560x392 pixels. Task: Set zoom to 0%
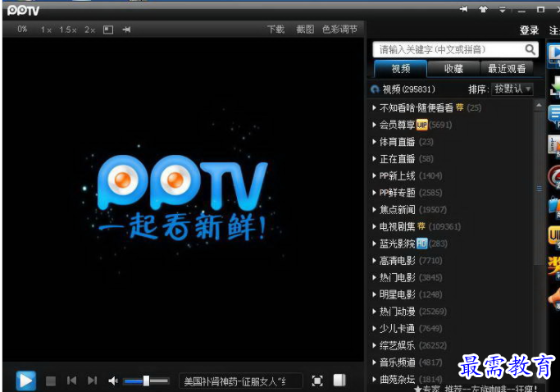pos(22,29)
